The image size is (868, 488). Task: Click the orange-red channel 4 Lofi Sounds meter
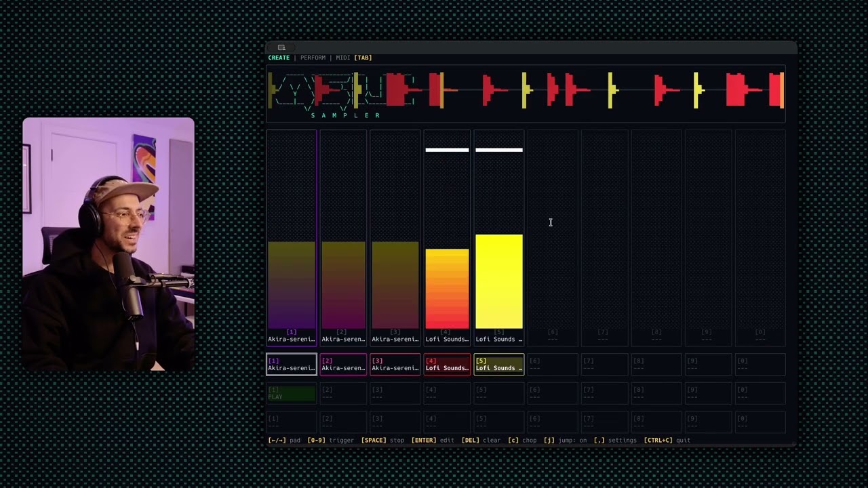click(x=447, y=289)
